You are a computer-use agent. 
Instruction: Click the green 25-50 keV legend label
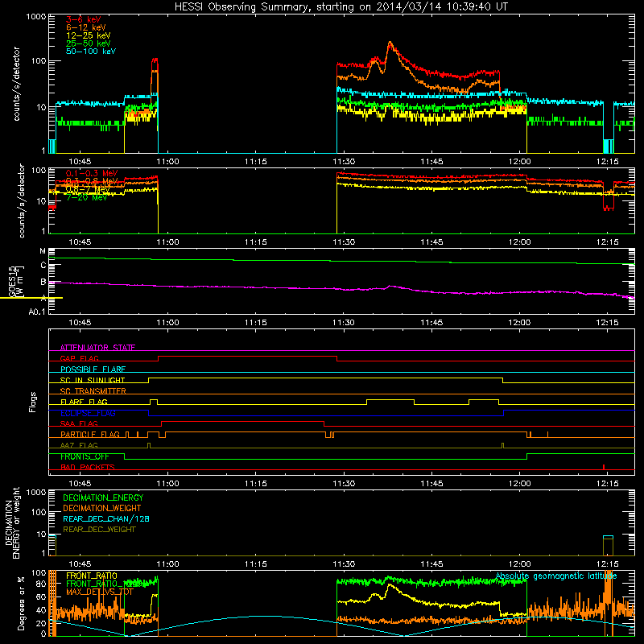pos(89,43)
